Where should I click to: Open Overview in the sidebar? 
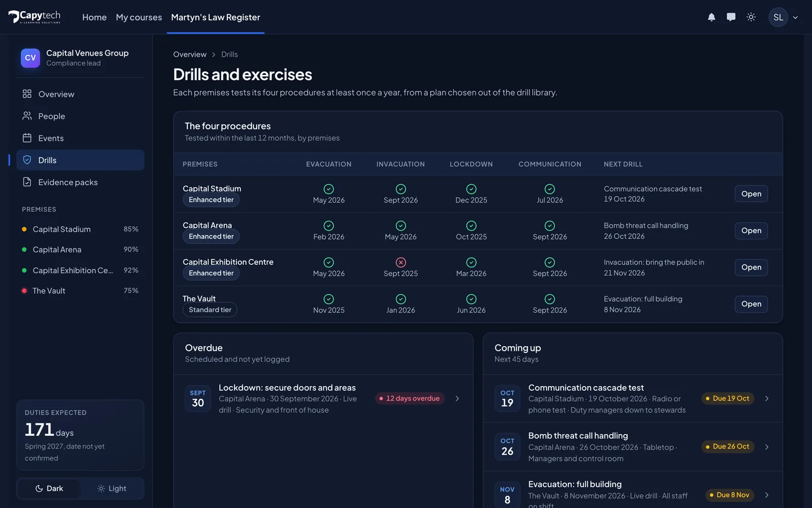pos(80,94)
